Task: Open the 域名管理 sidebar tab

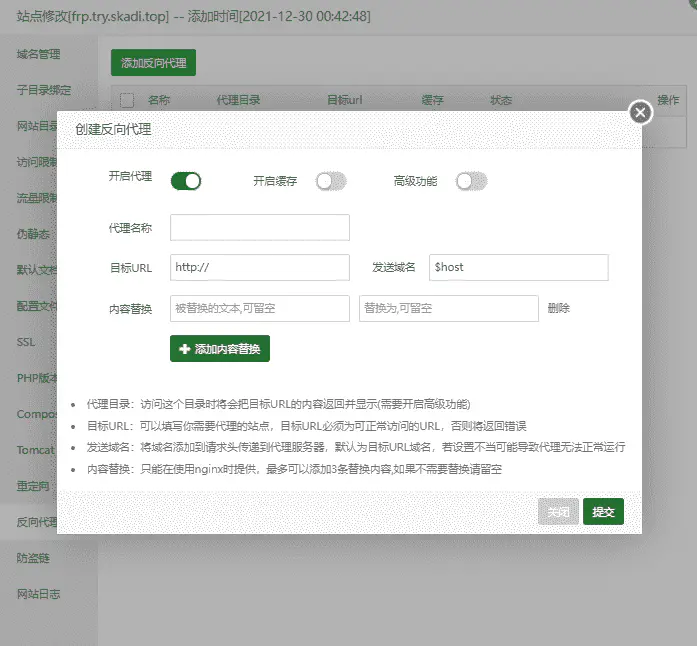Action: tap(38, 54)
